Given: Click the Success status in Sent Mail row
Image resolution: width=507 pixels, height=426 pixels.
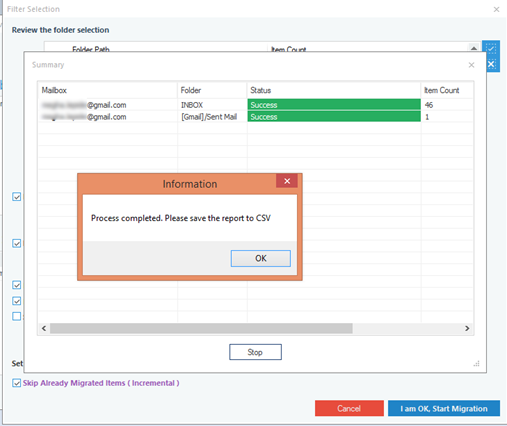Looking at the screenshot, I should click(334, 117).
